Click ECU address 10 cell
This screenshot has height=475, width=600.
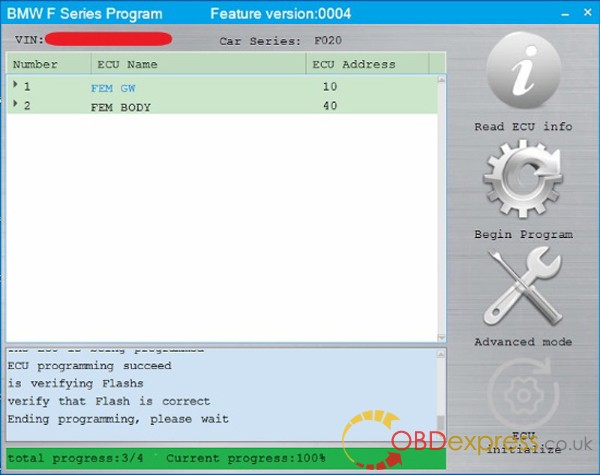coord(330,87)
